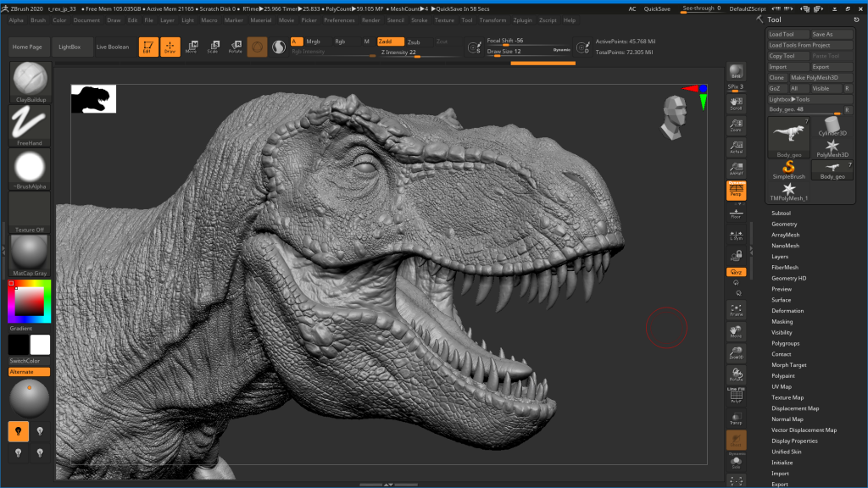
Task: Toggle Solo mode
Action: pyautogui.click(x=736, y=462)
